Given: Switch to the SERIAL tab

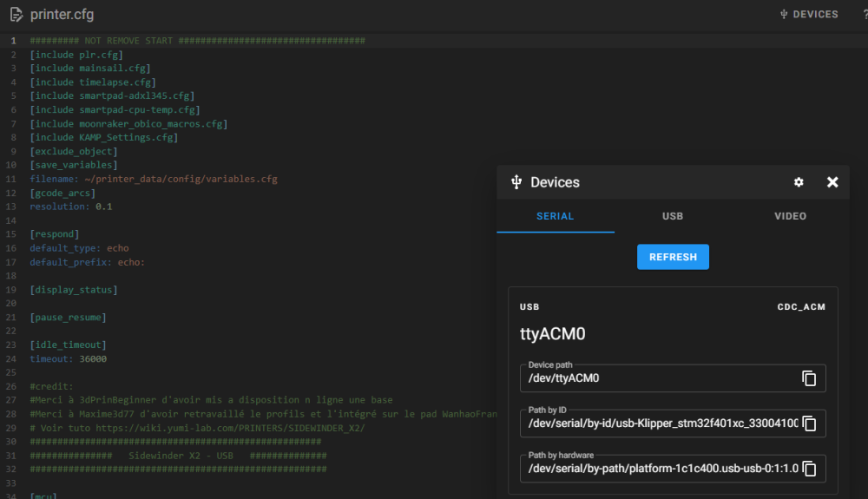Looking at the screenshot, I should (x=556, y=216).
